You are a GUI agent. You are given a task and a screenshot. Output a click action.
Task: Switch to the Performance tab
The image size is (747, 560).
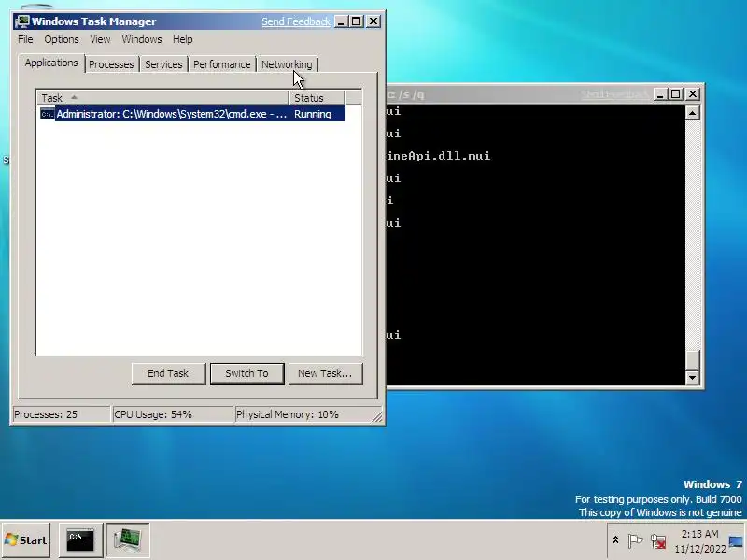point(221,64)
